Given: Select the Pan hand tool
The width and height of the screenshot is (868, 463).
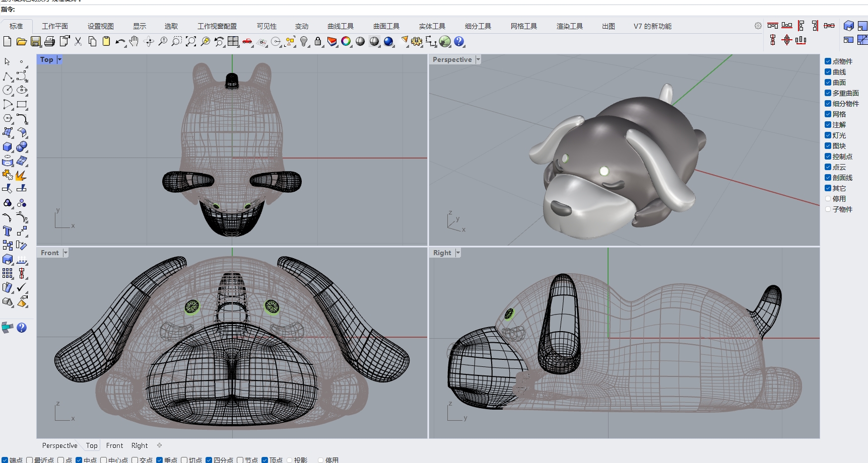Looking at the screenshot, I should tap(134, 41).
